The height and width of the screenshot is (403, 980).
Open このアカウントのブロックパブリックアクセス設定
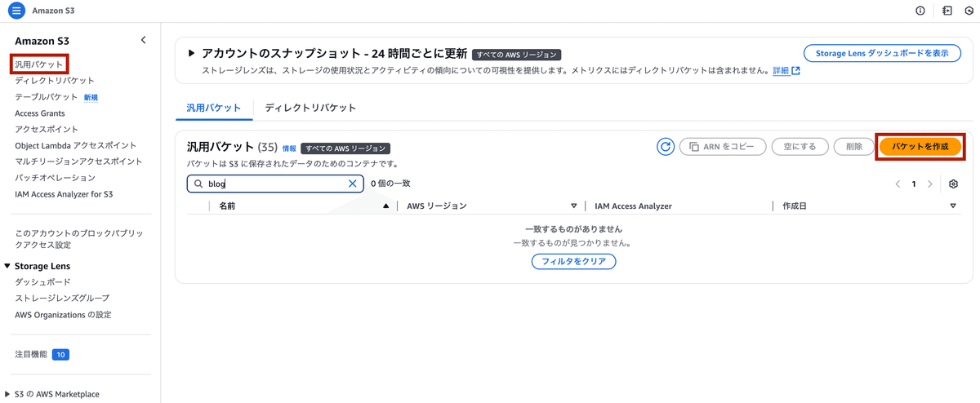pyautogui.click(x=78, y=239)
